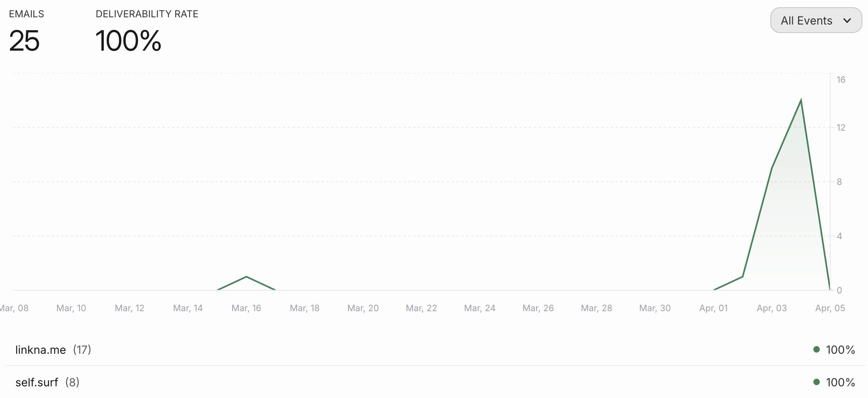Click the Apr, 03 date label
The image size is (868, 398).
point(772,308)
